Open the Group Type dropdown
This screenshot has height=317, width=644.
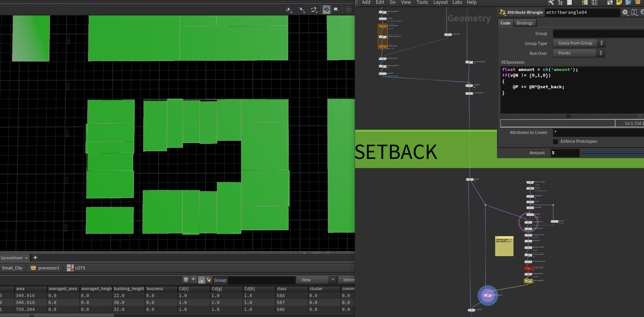[x=579, y=43]
